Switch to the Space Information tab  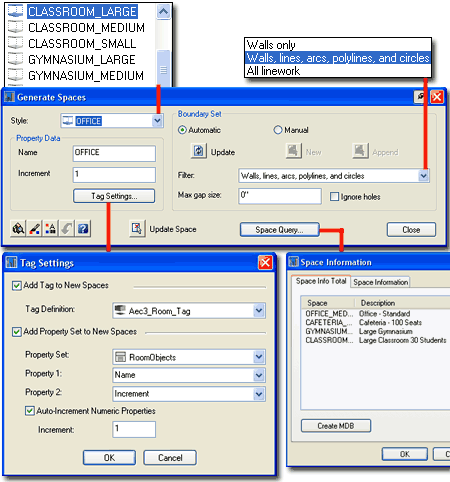point(380,282)
